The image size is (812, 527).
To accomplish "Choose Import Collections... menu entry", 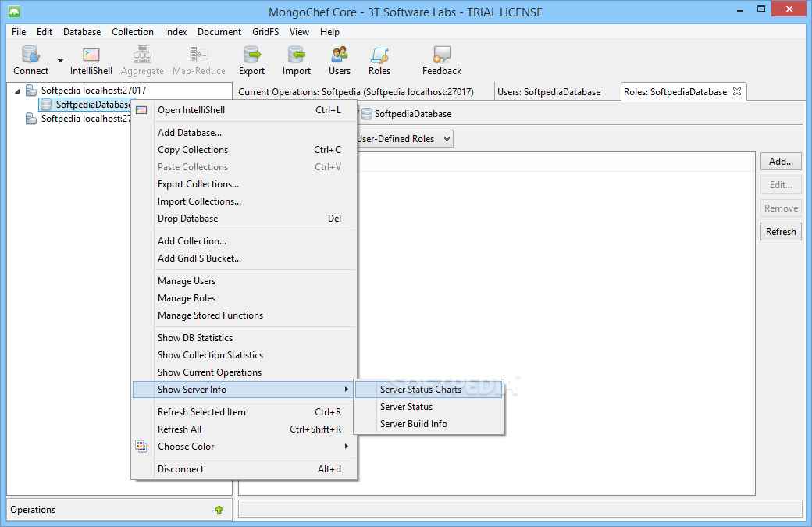I will coord(244,201).
